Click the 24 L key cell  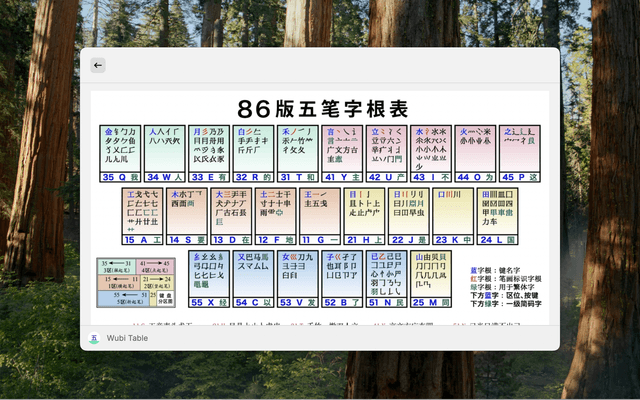[x=497, y=216]
